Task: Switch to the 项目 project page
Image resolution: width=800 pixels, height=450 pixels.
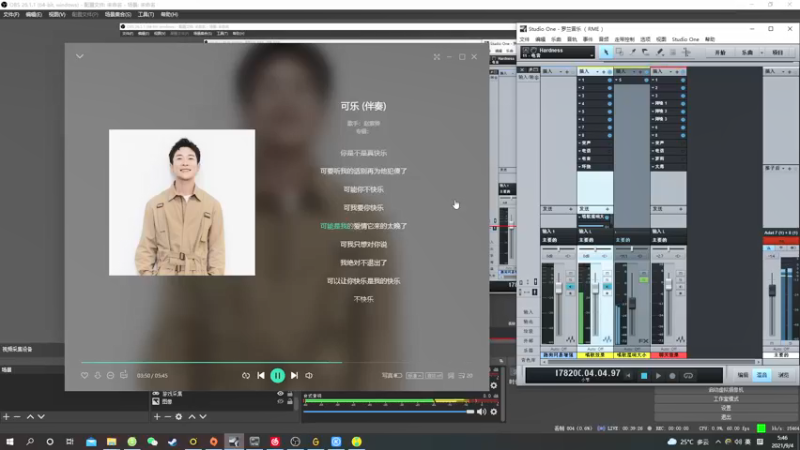Action: click(778, 53)
